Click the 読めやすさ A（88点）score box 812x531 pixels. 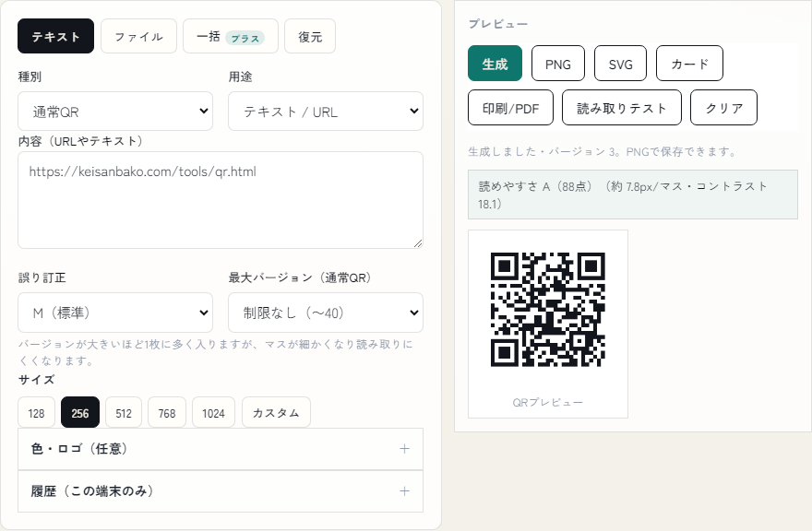(633, 195)
